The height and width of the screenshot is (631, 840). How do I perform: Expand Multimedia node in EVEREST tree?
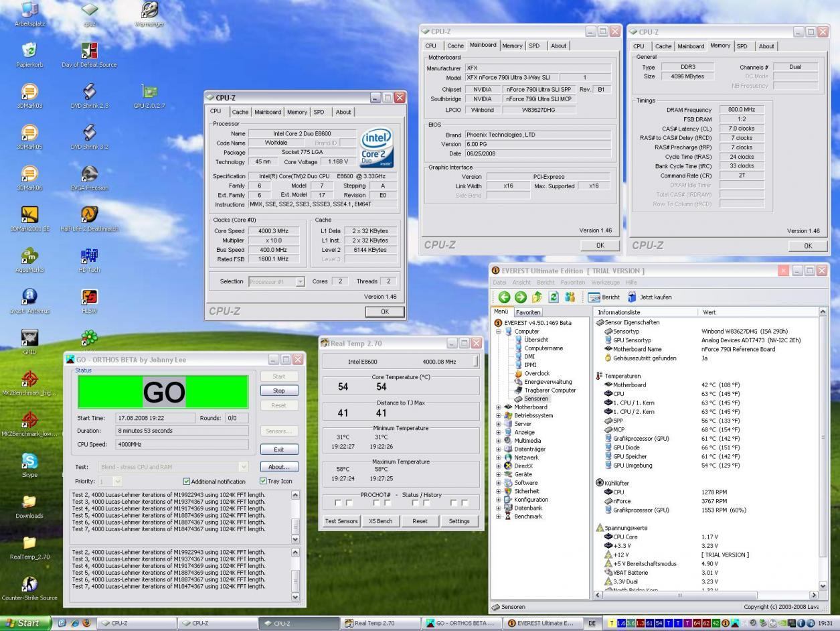(498, 441)
